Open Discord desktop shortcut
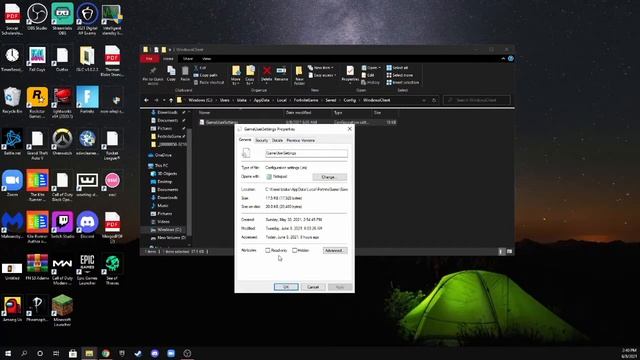640x360 pixels. [87, 224]
